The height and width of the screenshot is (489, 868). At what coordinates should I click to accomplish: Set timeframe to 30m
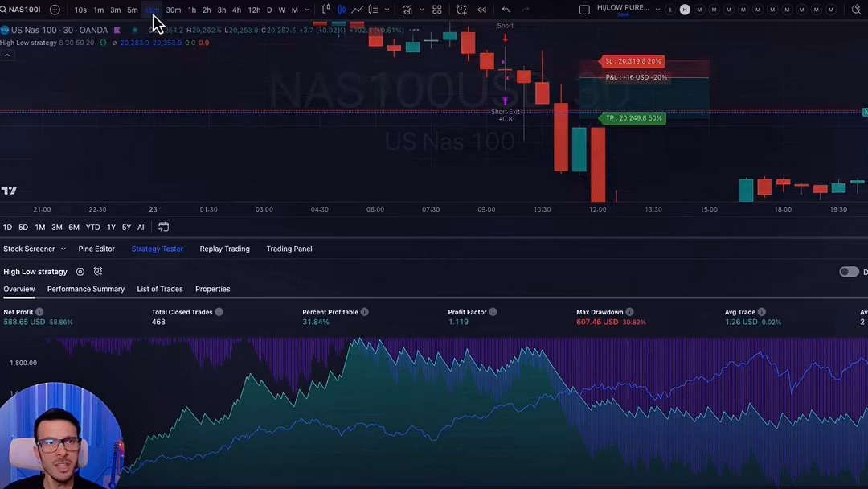(x=174, y=10)
